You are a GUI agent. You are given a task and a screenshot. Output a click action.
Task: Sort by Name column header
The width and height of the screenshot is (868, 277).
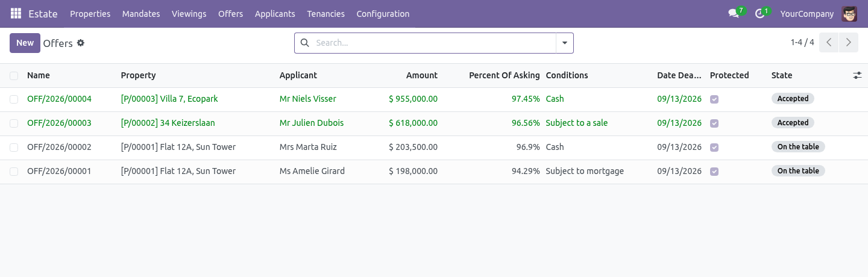[x=39, y=75]
